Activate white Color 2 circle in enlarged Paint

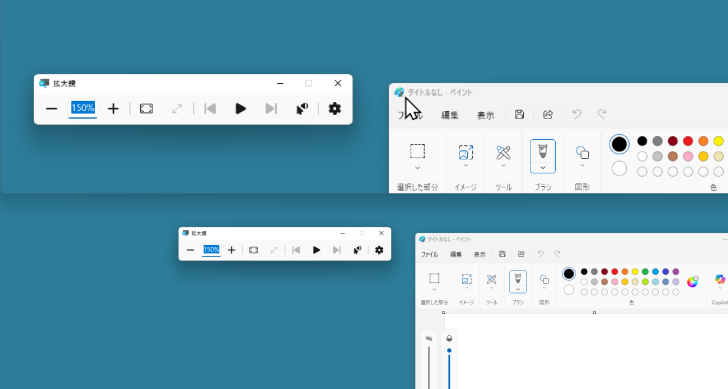619,169
